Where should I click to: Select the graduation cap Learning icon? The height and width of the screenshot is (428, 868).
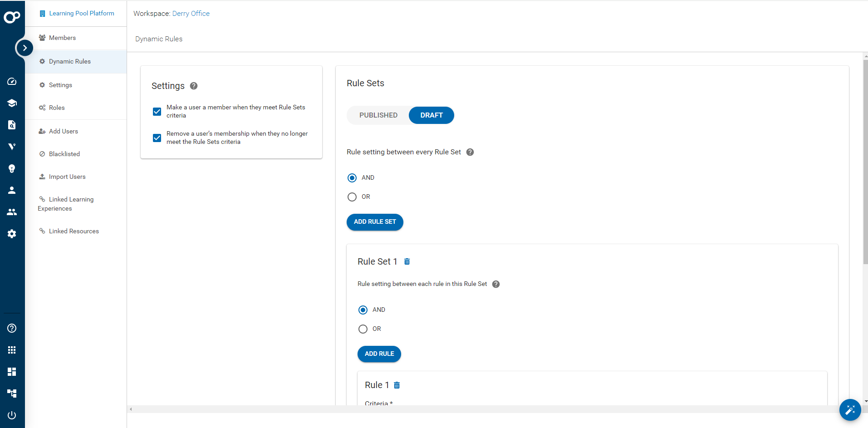(12, 103)
